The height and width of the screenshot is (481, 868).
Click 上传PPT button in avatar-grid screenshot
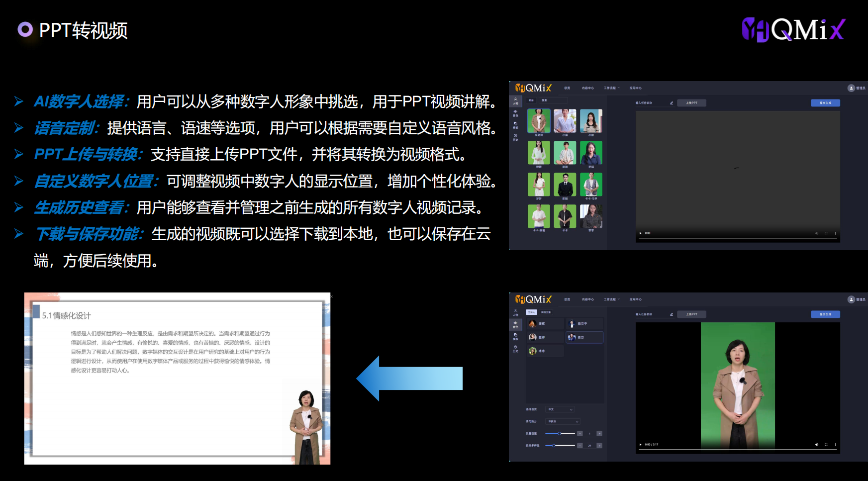(691, 103)
